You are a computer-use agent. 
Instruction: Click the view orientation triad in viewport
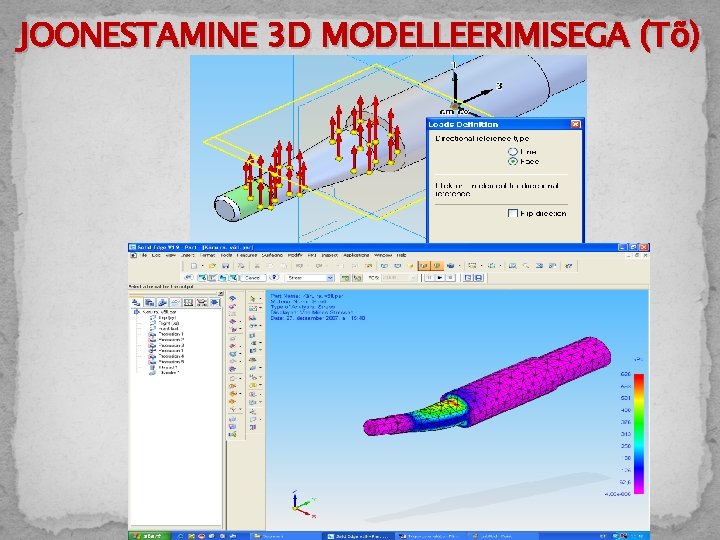[x=303, y=504]
